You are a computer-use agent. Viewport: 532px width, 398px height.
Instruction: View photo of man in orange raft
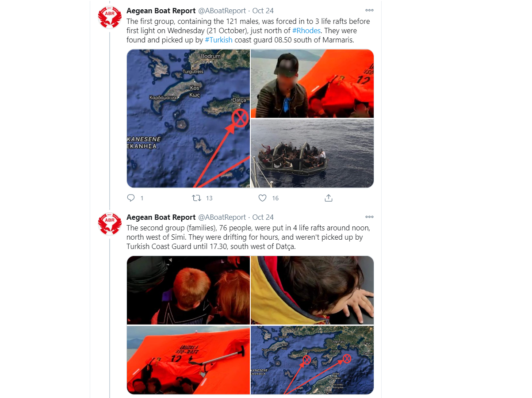[312, 84]
